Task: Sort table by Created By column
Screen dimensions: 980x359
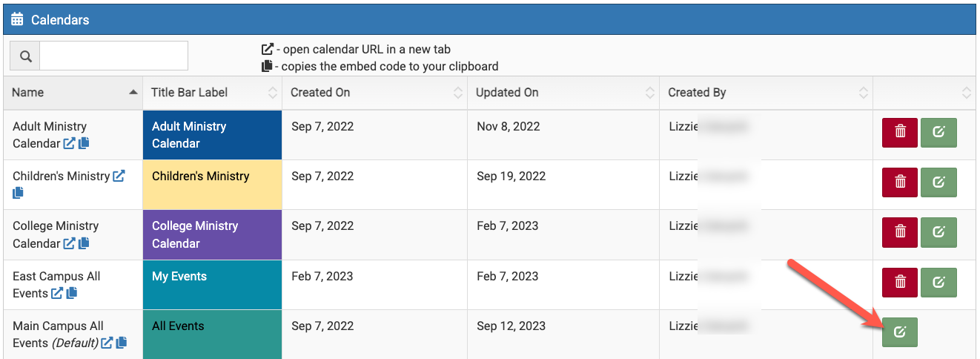Action: (766, 93)
